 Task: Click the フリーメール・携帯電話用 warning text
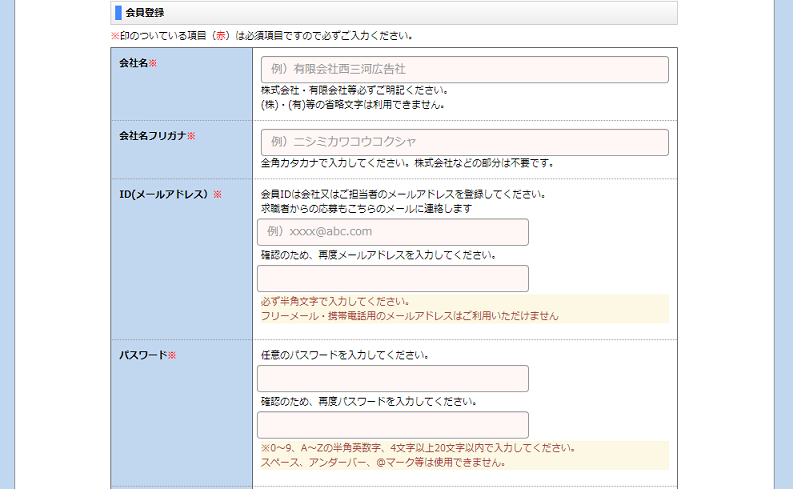(409, 316)
